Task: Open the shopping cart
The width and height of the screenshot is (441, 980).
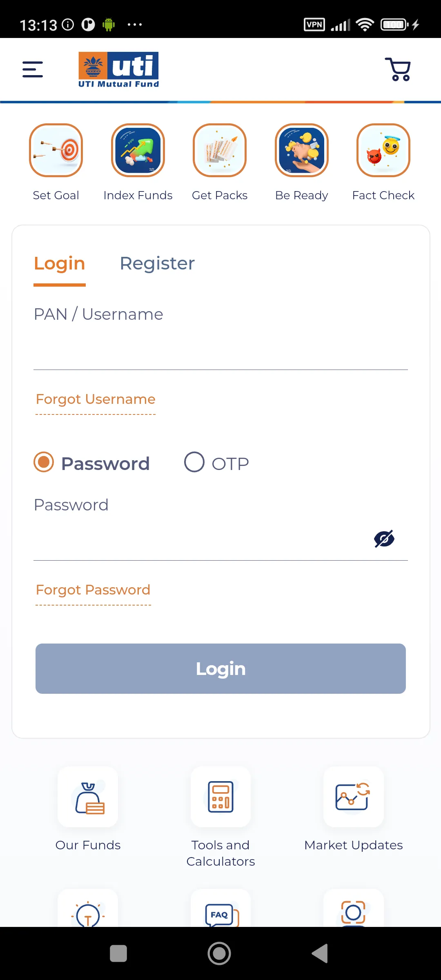Action: coord(398,69)
